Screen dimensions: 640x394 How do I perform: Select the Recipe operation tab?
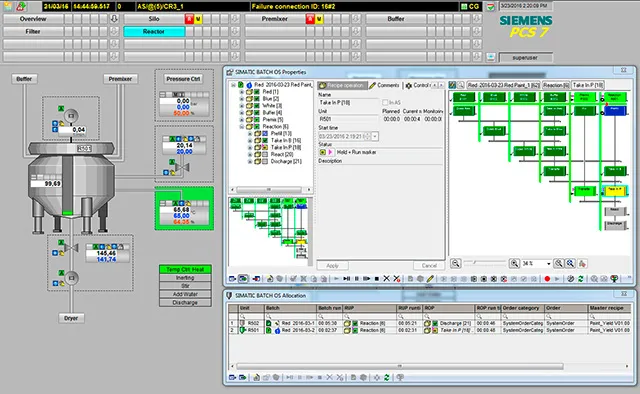tap(342, 85)
